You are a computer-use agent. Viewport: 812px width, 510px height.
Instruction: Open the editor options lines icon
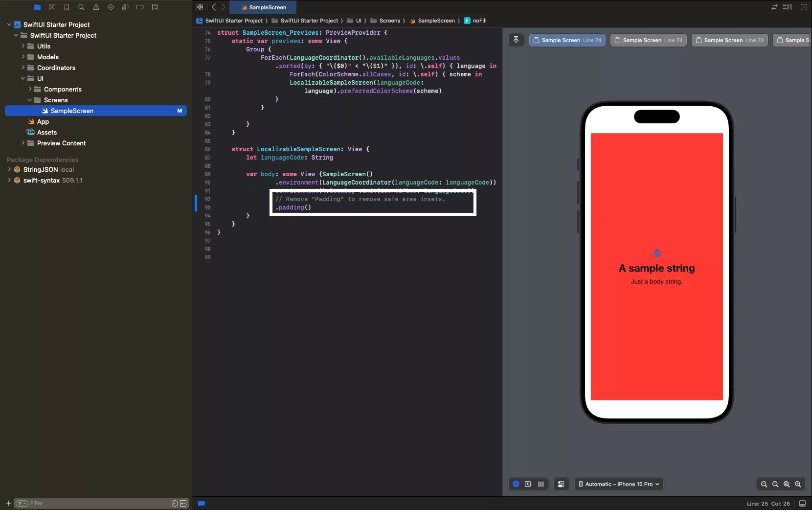787,7
